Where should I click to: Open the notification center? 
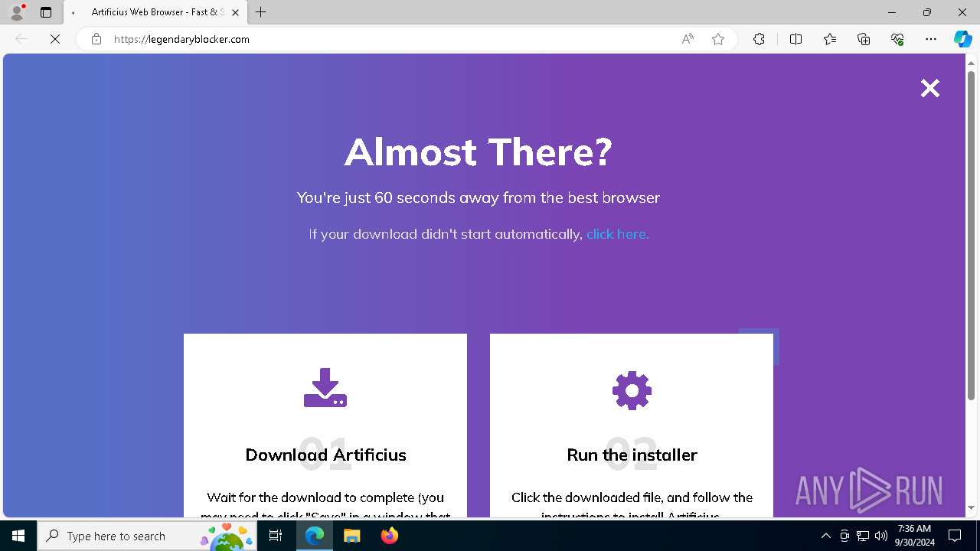click(x=955, y=536)
